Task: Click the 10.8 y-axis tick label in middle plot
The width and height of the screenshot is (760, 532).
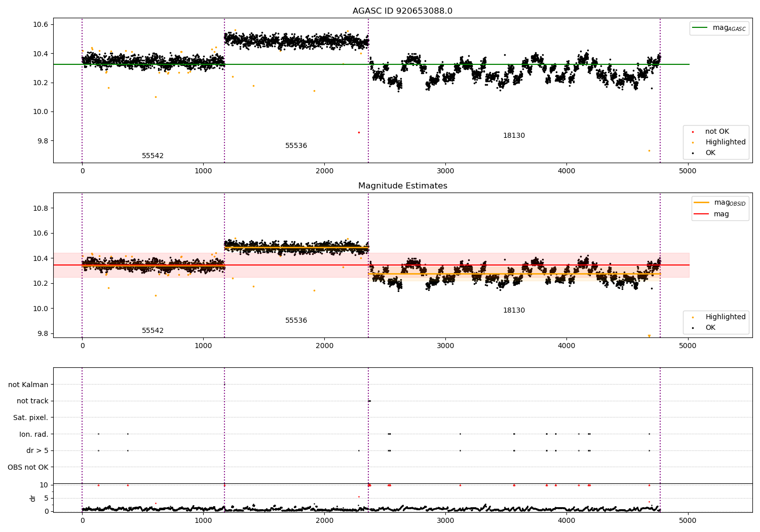Action: tap(40, 208)
